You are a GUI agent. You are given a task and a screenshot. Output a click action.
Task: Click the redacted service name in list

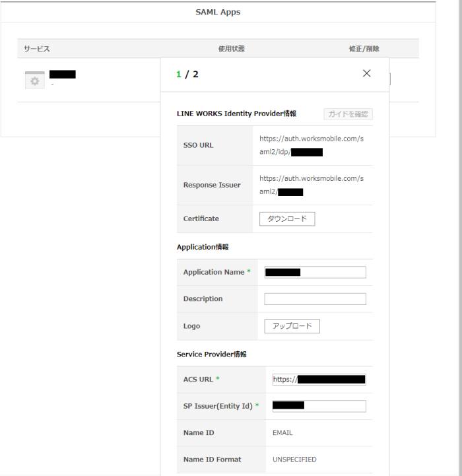(63, 75)
